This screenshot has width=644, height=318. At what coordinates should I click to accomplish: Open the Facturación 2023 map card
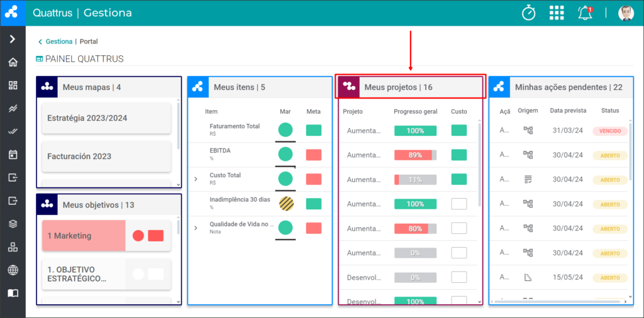(106, 156)
